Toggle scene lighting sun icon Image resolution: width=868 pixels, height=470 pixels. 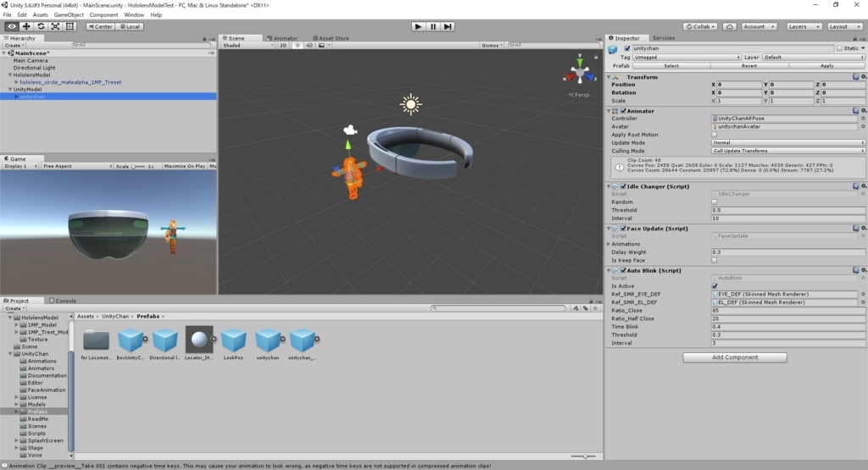[298, 46]
